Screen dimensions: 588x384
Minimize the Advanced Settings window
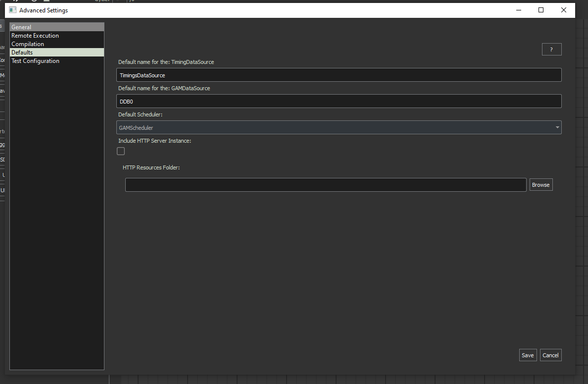(x=518, y=10)
